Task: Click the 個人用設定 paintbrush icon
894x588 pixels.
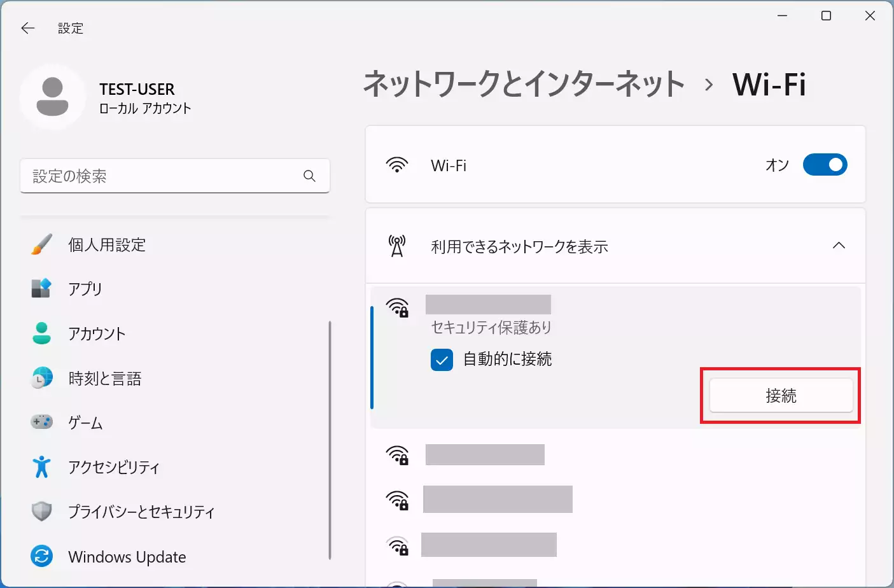Action: tap(41, 244)
